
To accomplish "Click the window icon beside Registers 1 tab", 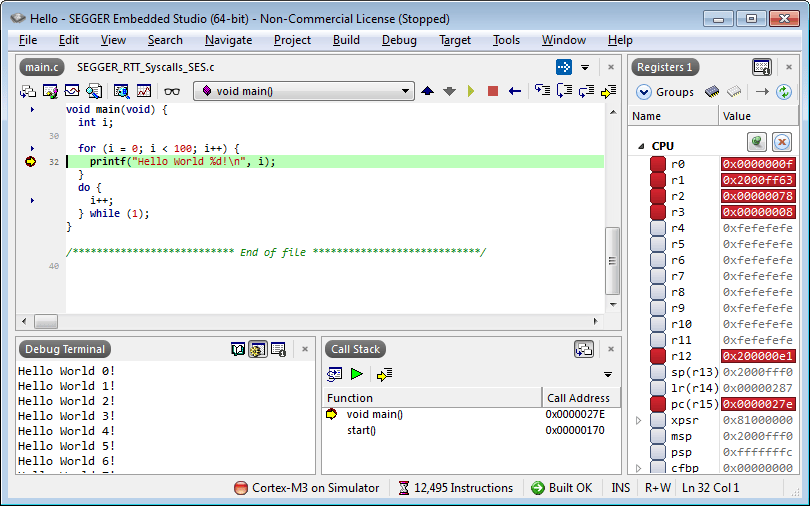I will tap(761, 67).
